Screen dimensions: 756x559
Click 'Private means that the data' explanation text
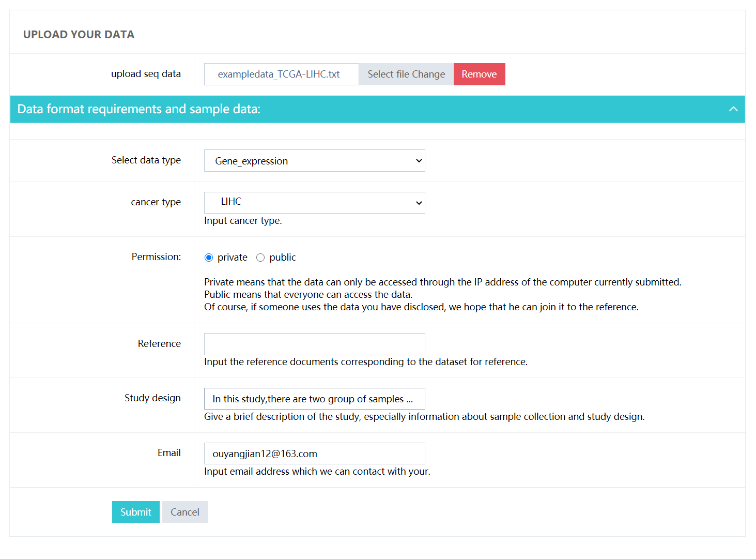(x=443, y=282)
